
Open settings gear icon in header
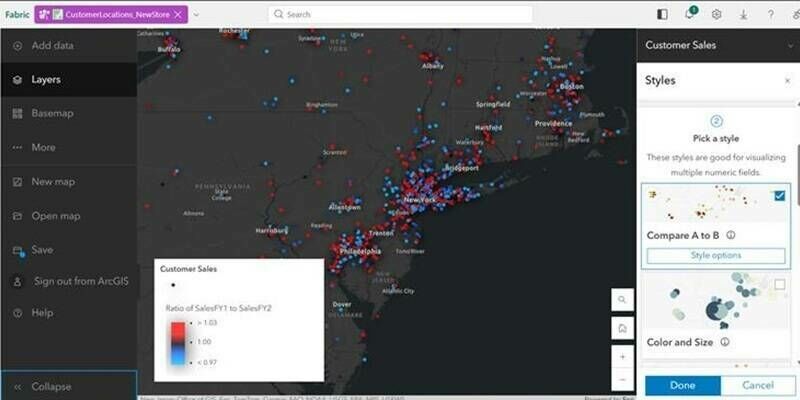tap(716, 14)
